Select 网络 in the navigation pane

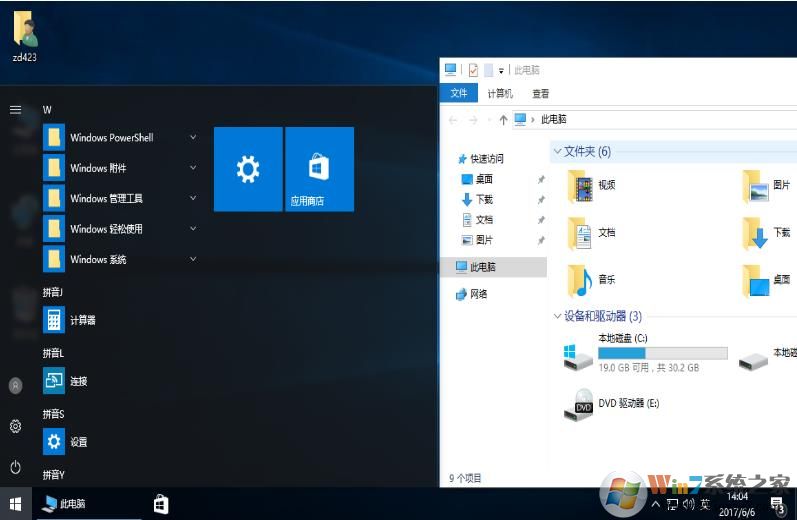click(472, 294)
